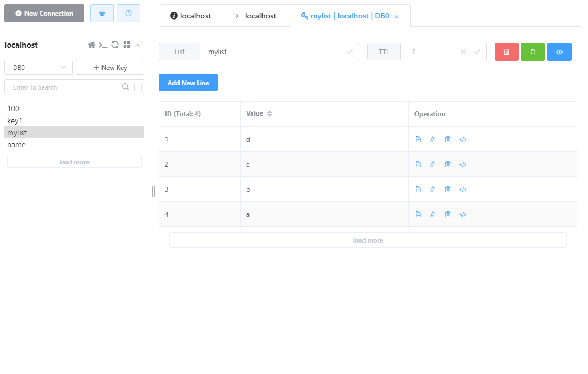Click value cell 'c' in table
The width and height of the screenshot is (588, 374).
324,164
